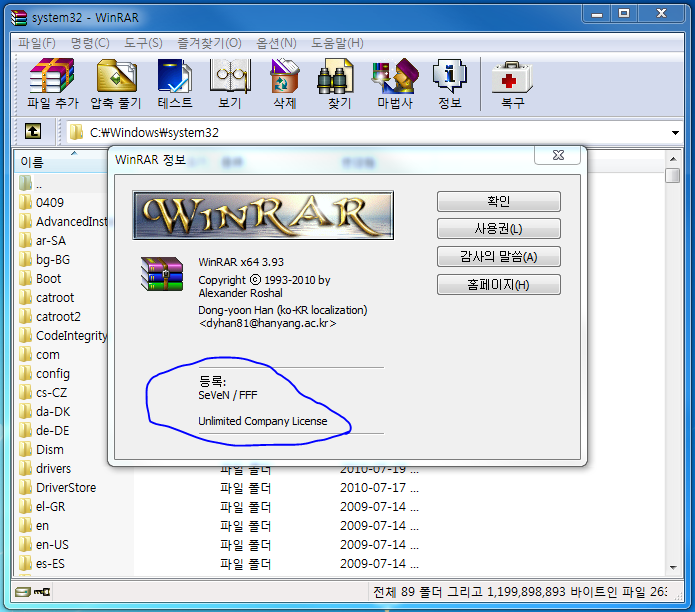Click the folder icon beside 0409
Image resolution: width=695 pixels, height=612 pixels.
(x=26, y=202)
